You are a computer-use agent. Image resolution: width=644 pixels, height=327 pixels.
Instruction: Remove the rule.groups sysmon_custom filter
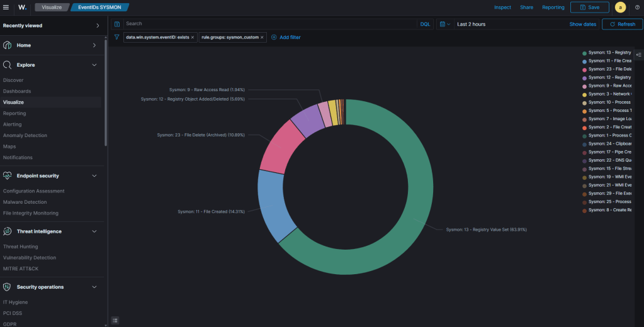click(263, 37)
